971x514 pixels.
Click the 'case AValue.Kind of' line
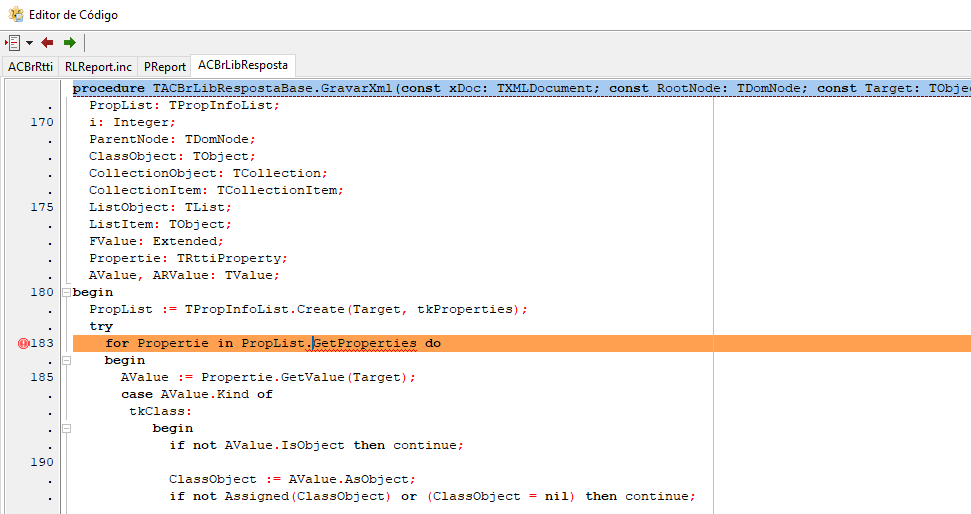(x=196, y=394)
